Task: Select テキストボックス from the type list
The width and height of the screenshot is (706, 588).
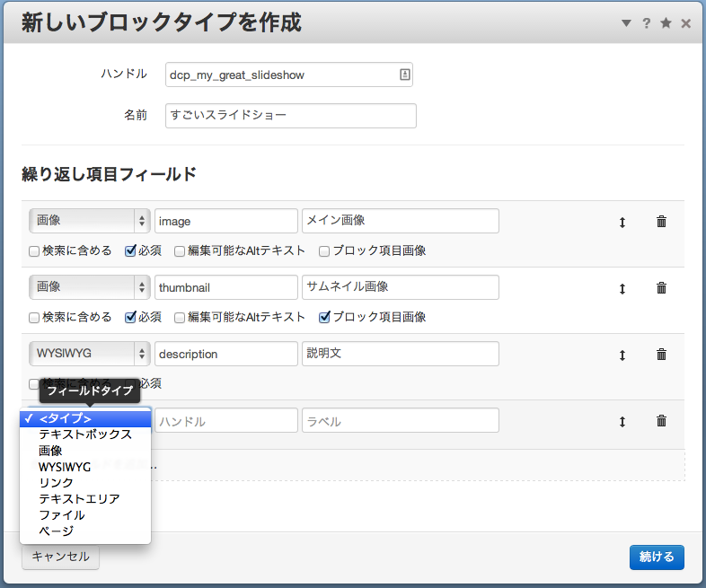Action: click(85, 434)
